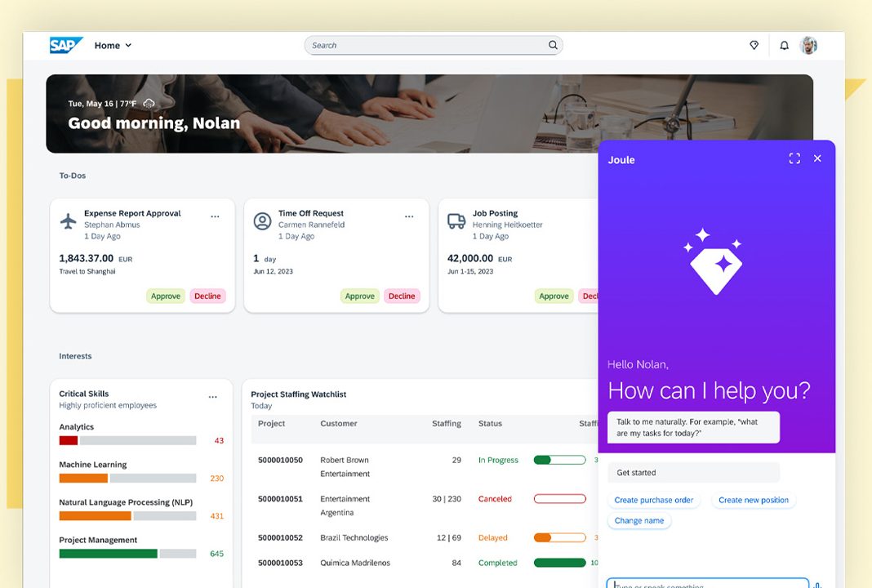Screen dimensions: 872x588
Task: Select the 'Create purchase order' suggestion
Action: 653,500
